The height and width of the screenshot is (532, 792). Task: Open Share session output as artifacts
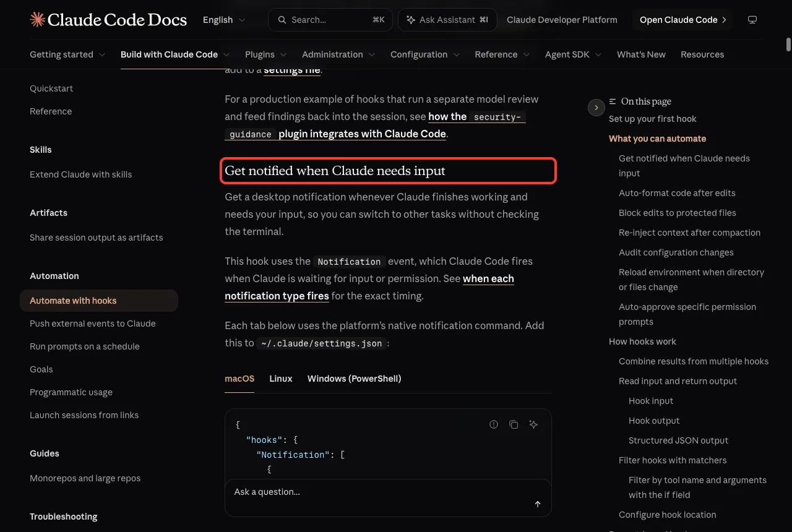click(x=97, y=238)
